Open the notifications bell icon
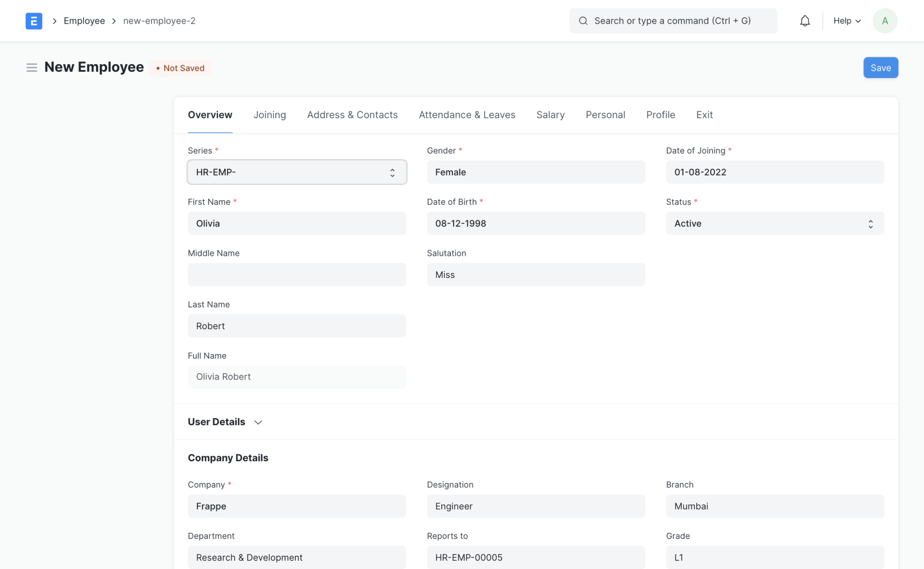The width and height of the screenshot is (924, 569). pyautogui.click(x=805, y=21)
